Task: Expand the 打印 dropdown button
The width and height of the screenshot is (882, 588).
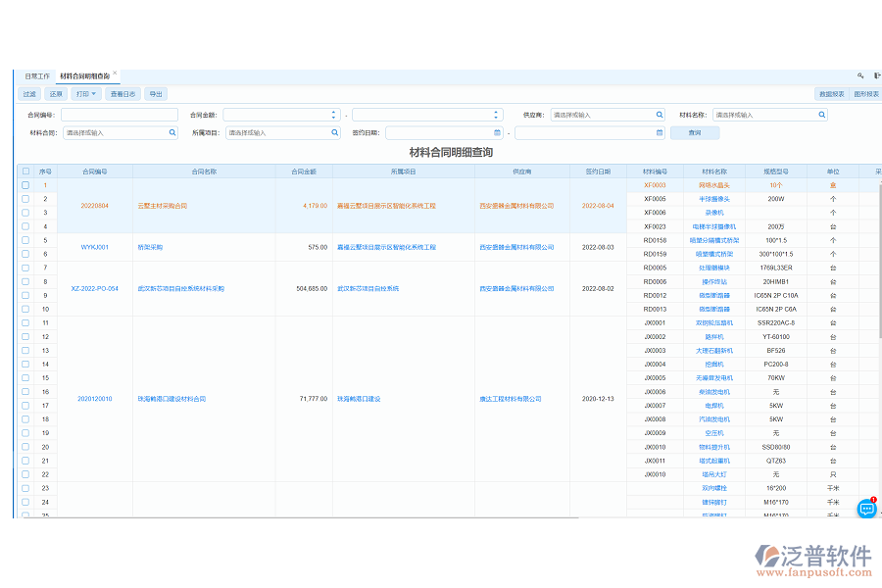Action: [x=87, y=94]
